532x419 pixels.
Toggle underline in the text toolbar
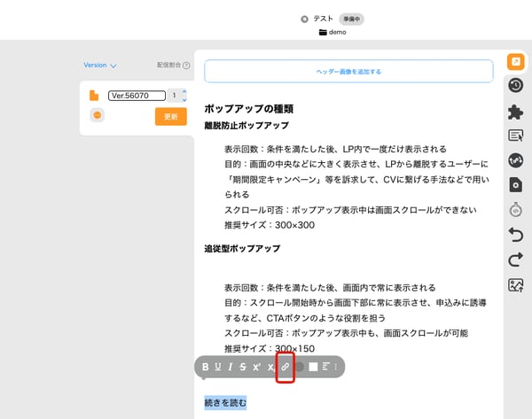[x=218, y=367]
